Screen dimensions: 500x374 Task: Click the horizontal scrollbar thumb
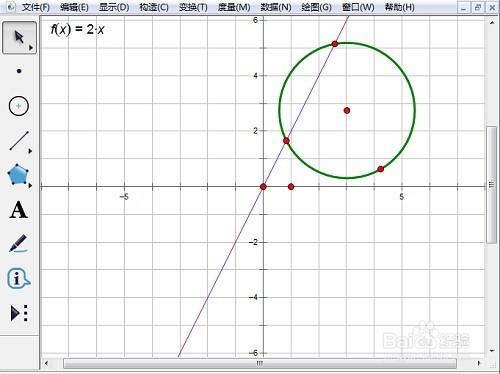(260, 363)
